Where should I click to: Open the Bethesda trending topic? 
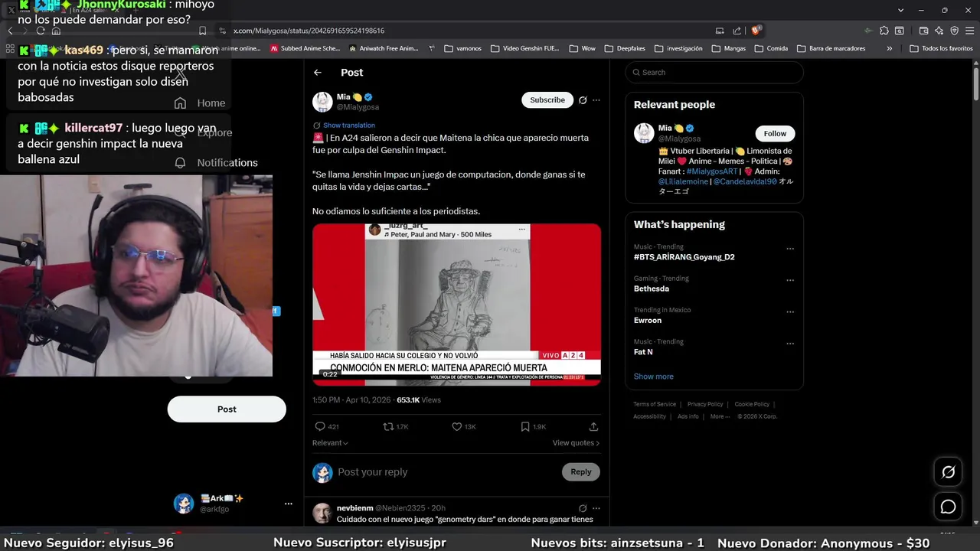652,289
